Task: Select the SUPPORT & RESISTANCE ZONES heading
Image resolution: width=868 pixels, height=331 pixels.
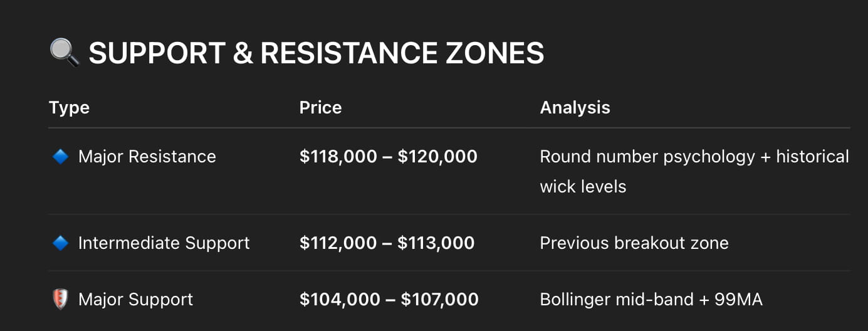Action: [x=316, y=53]
